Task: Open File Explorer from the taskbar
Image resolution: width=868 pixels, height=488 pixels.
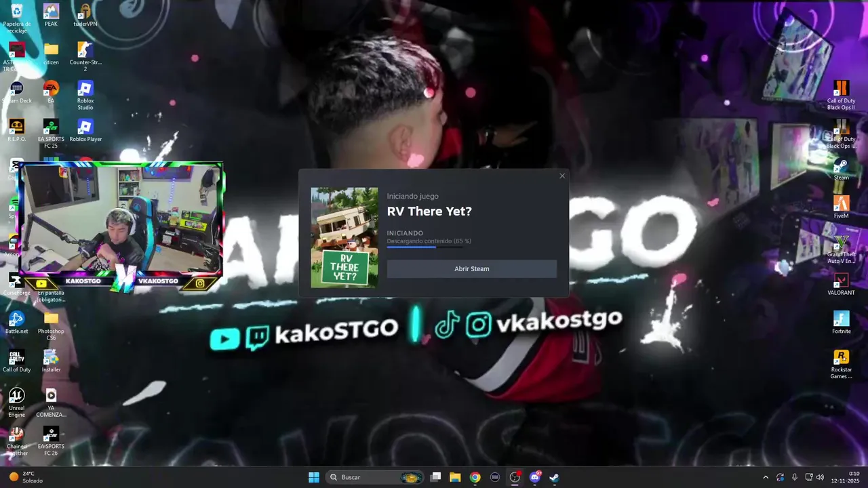Action: (x=455, y=477)
